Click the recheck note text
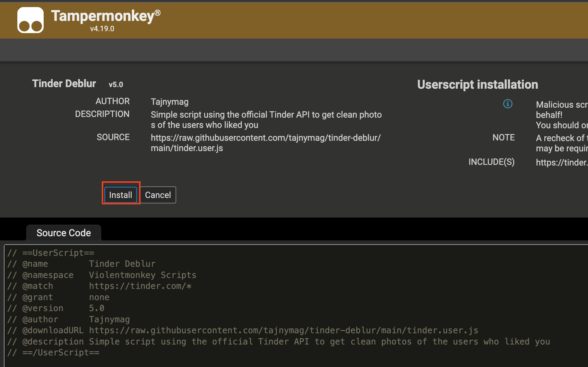 (x=562, y=143)
